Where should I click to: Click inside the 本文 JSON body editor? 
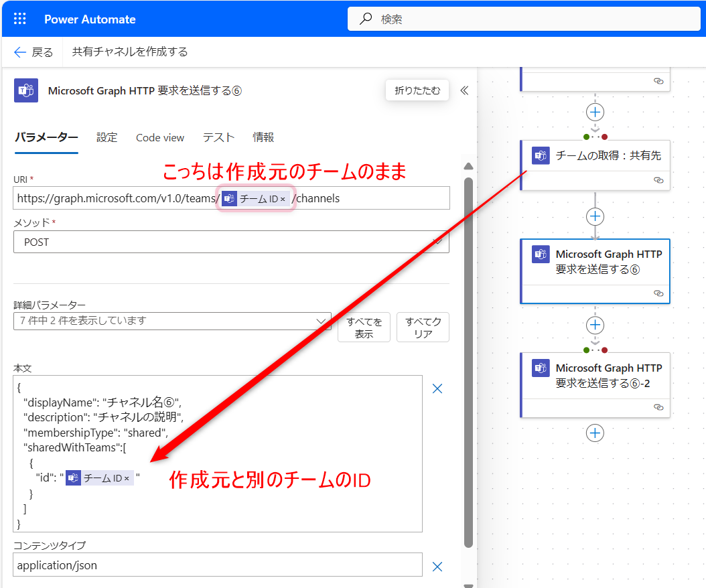point(218,454)
